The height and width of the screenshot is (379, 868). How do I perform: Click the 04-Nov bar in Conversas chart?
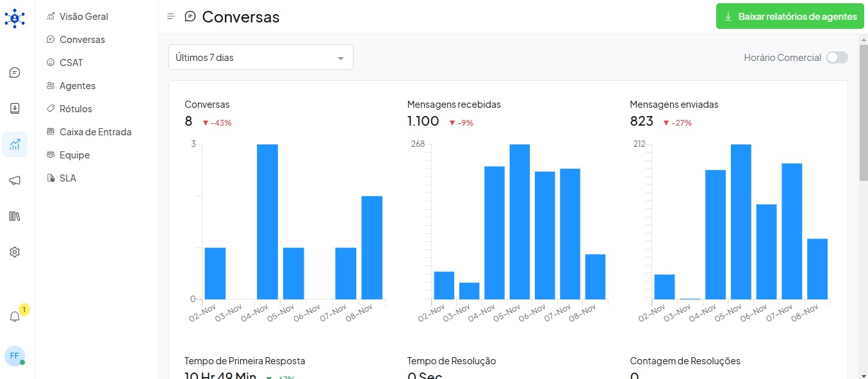(x=267, y=221)
